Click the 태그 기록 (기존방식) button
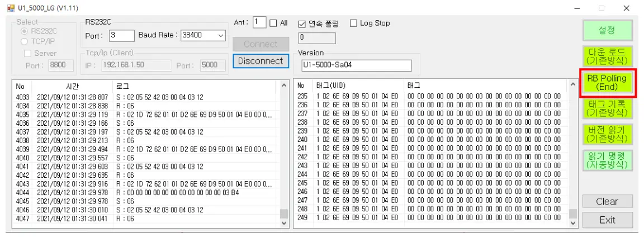Image resolution: width=644 pixels, height=237 pixels. tap(607, 108)
